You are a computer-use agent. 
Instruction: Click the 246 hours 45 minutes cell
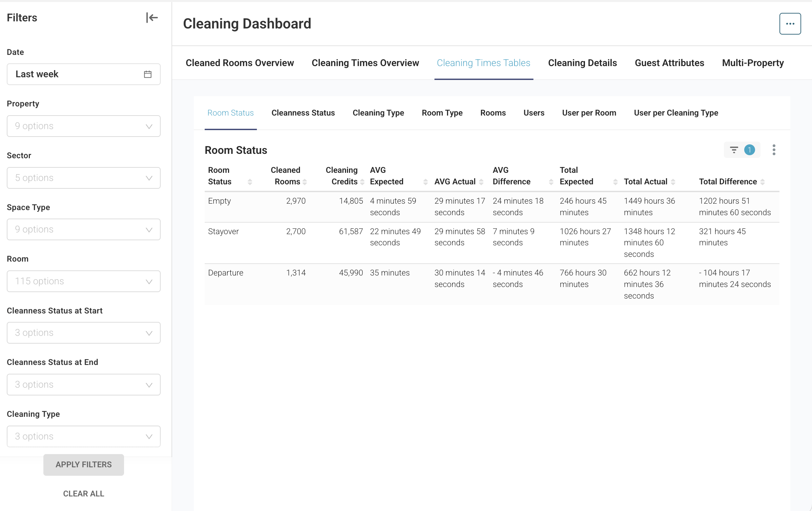pos(583,207)
